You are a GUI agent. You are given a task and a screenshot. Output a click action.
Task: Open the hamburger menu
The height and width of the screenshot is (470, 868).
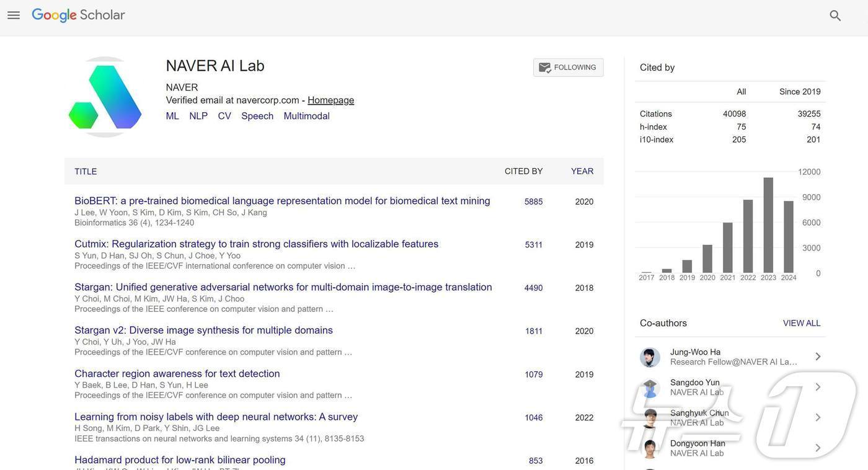click(x=14, y=16)
